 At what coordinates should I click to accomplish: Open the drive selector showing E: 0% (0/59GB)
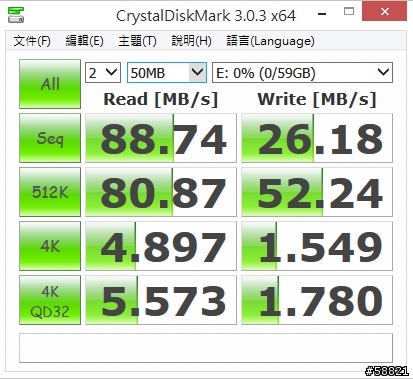302,73
